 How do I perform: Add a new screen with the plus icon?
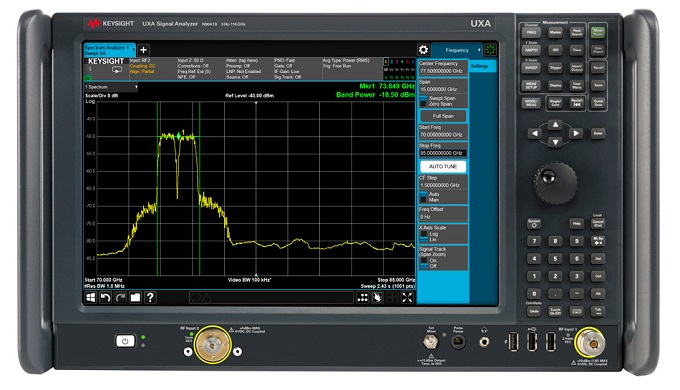click(x=144, y=50)
